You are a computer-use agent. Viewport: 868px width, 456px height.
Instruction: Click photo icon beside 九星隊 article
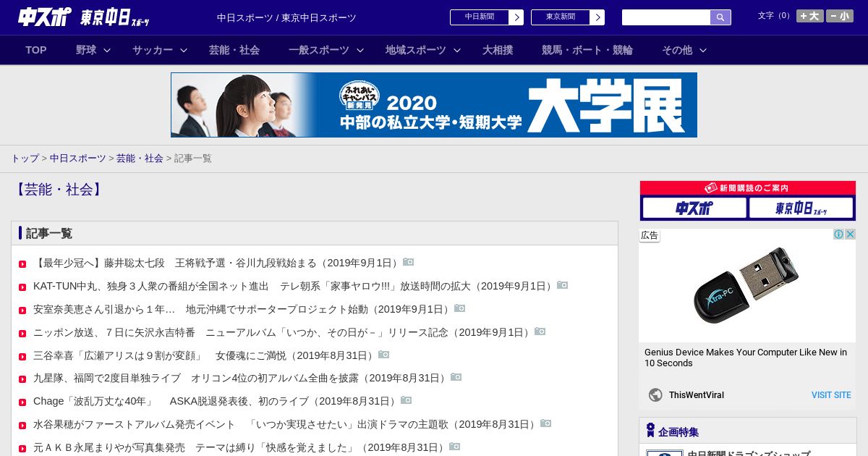[456, 377]
